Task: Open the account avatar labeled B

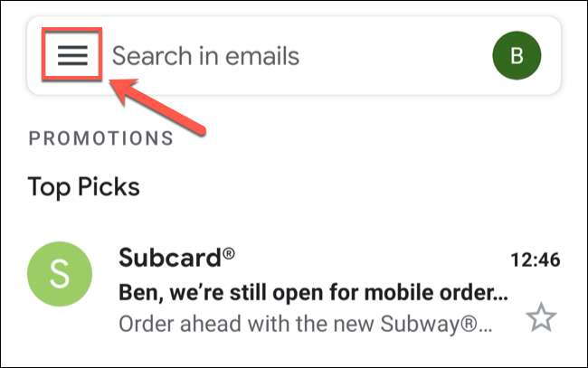Action: (x=517, y=56)
